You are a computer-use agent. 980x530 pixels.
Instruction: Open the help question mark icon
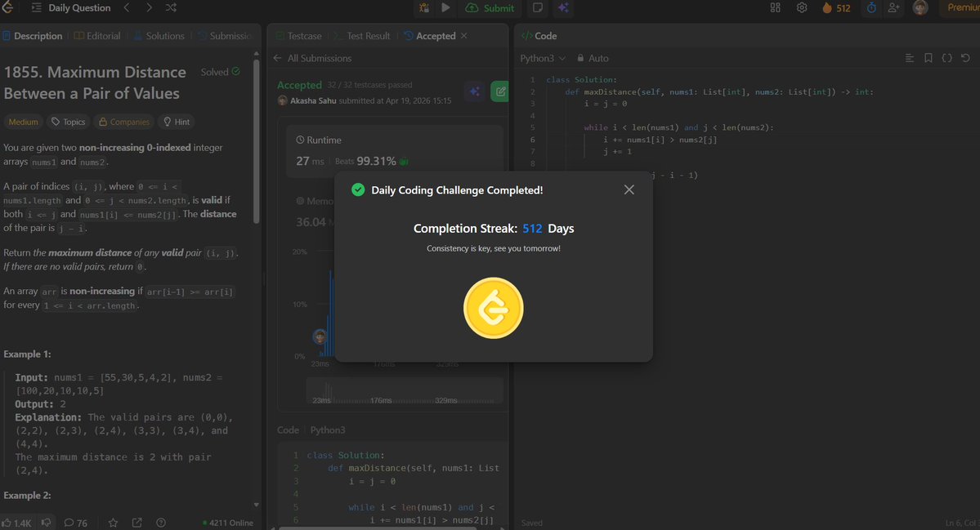click(x=161, y=523)
